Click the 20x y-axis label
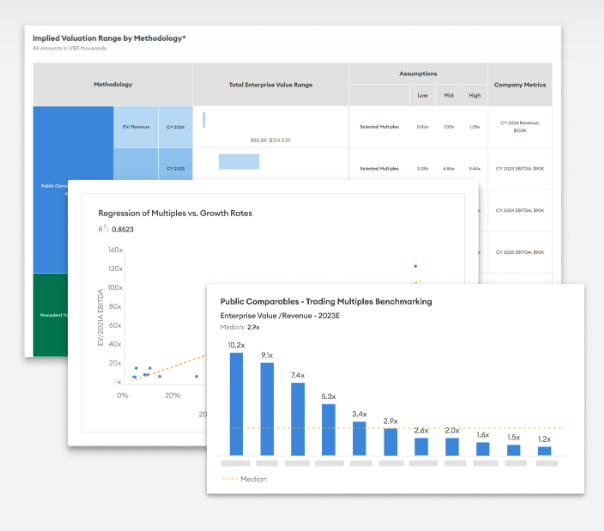Screen dimensions: 604x531 click(x=115, y=363)
